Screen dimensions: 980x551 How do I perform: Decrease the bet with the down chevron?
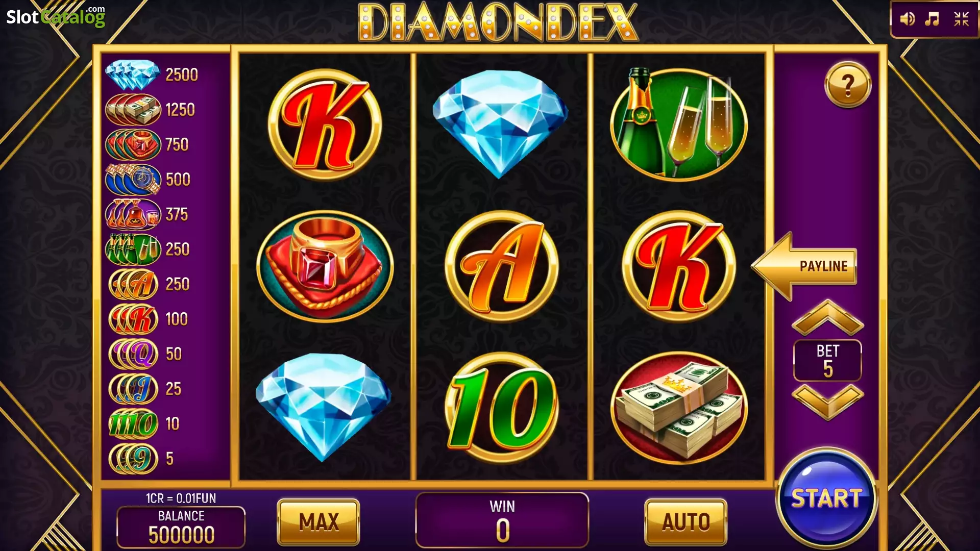(x=827, y=402)
